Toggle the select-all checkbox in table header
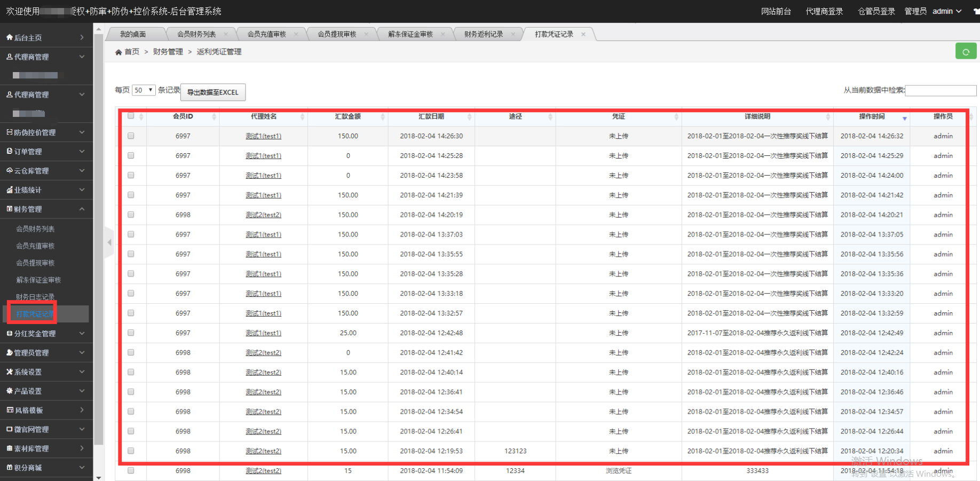 [x=131, y=116]
